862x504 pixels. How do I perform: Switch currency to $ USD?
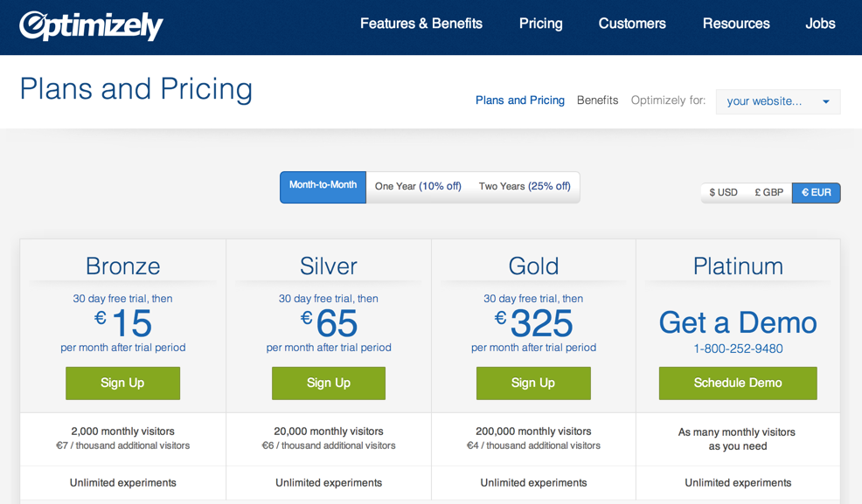click(723, 193)
